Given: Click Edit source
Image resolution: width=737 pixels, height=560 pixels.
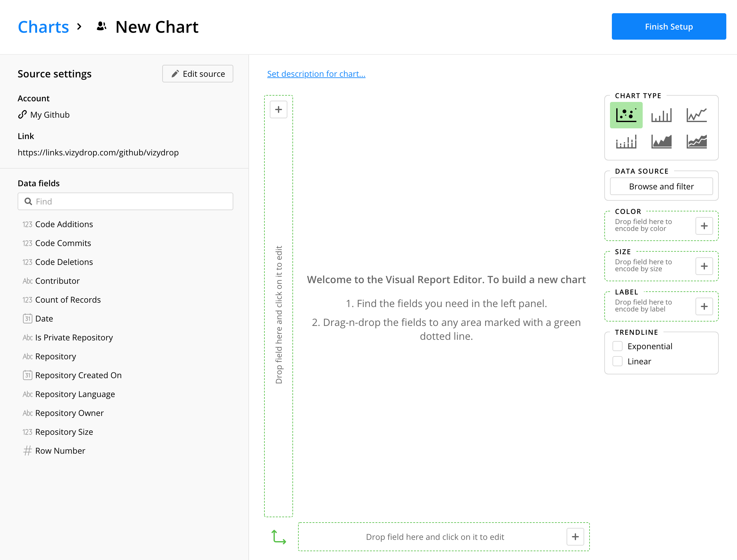Looking at the screenshot, I should 197,74.
